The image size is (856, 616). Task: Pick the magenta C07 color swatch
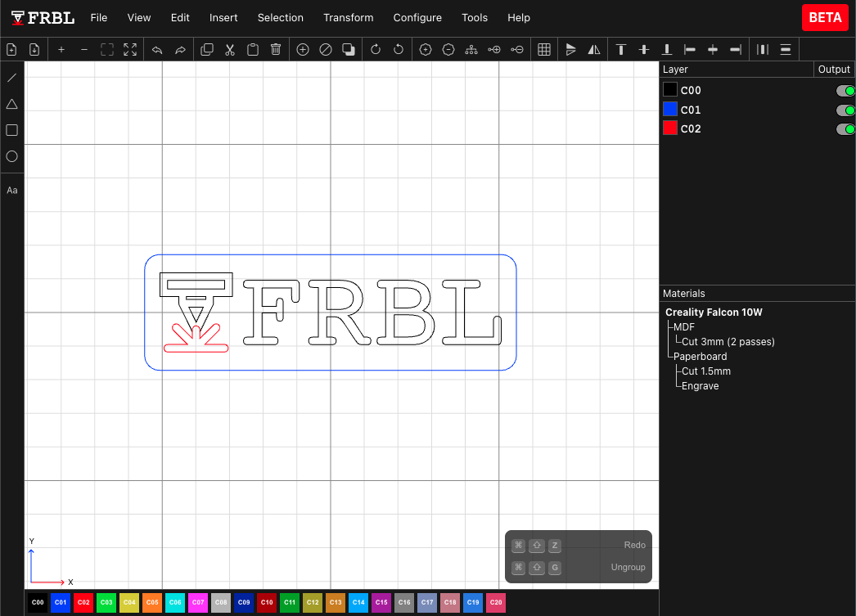pyautogui.click(x=197, y=601)
